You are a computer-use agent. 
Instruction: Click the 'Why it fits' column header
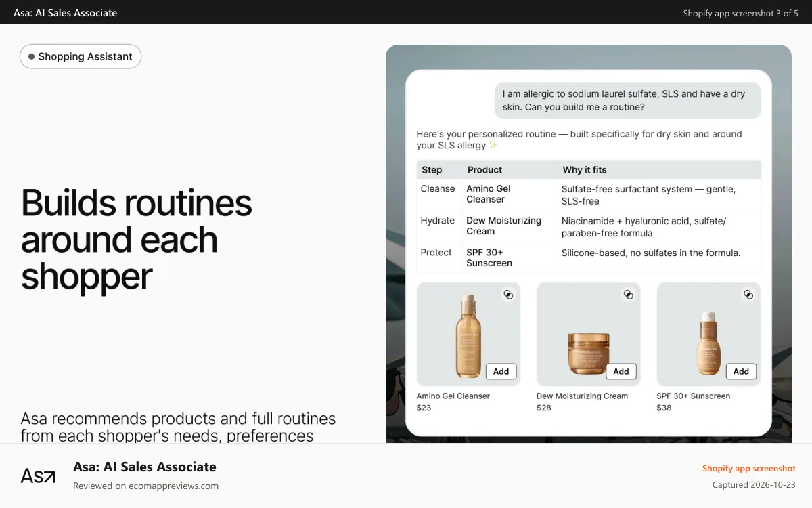(585, 169)
